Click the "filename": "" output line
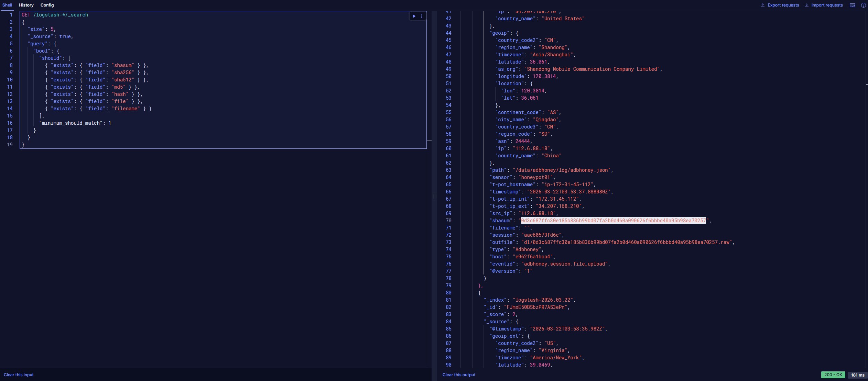 (x=511, y=228)
